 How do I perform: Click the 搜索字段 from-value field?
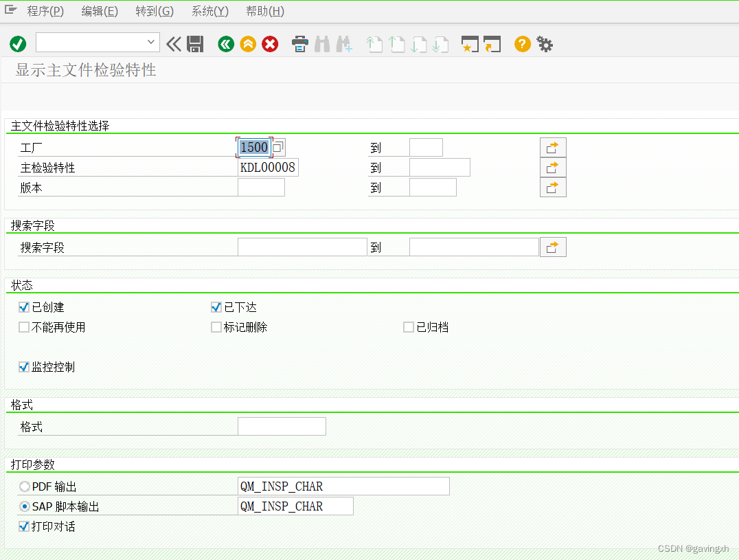click(x=302, y=247)
